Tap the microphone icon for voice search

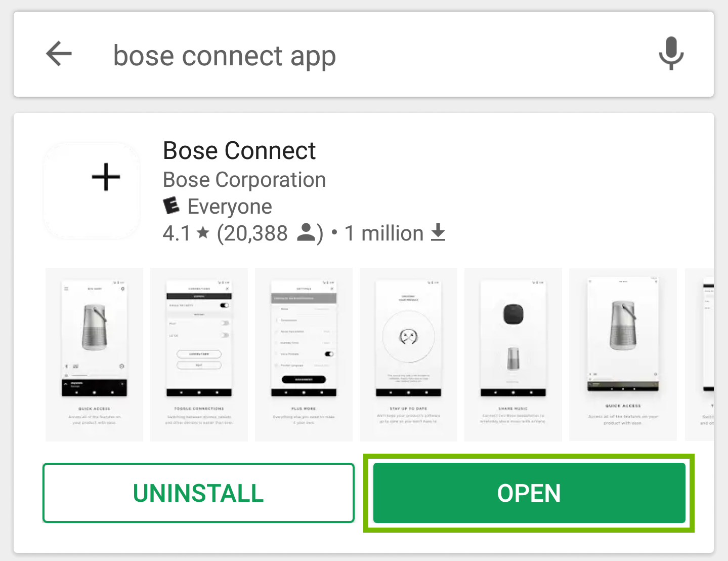click(670, 54)
